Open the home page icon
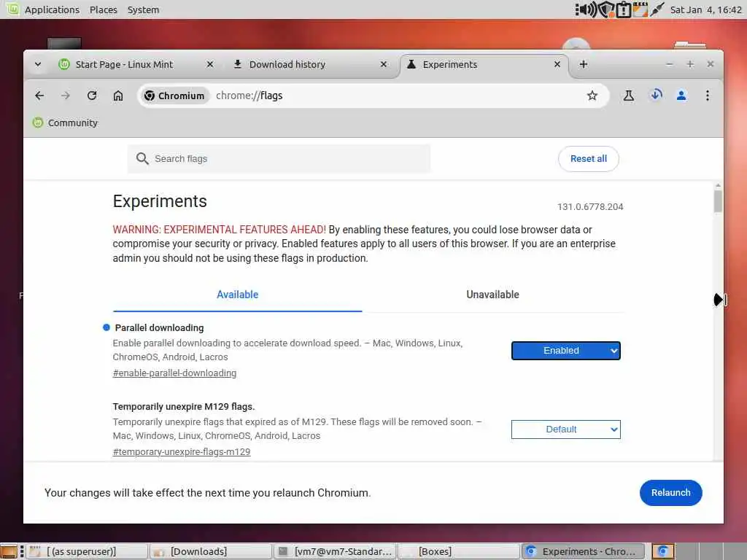The width and height of the screenshot is (747, 560). pyautogui.click(x=118, y=96)
